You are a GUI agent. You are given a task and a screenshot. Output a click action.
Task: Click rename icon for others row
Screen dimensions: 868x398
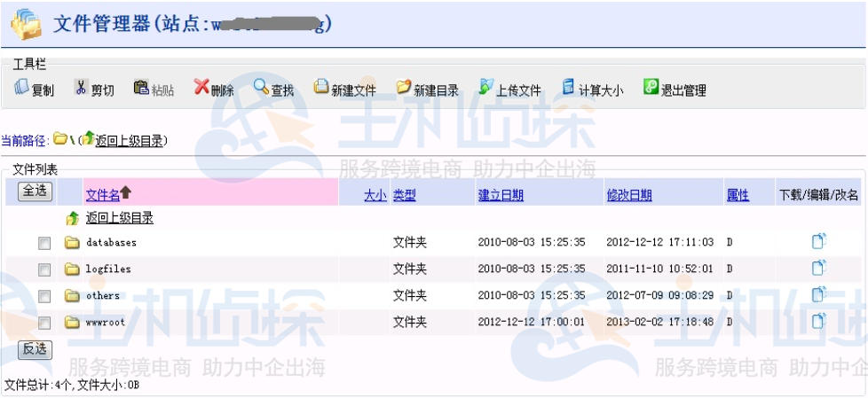[x=819, y=294]
